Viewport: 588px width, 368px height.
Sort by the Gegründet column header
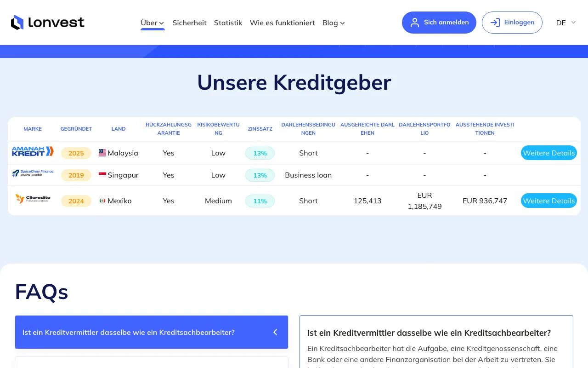pyautogui.click(x=76, y=129)
